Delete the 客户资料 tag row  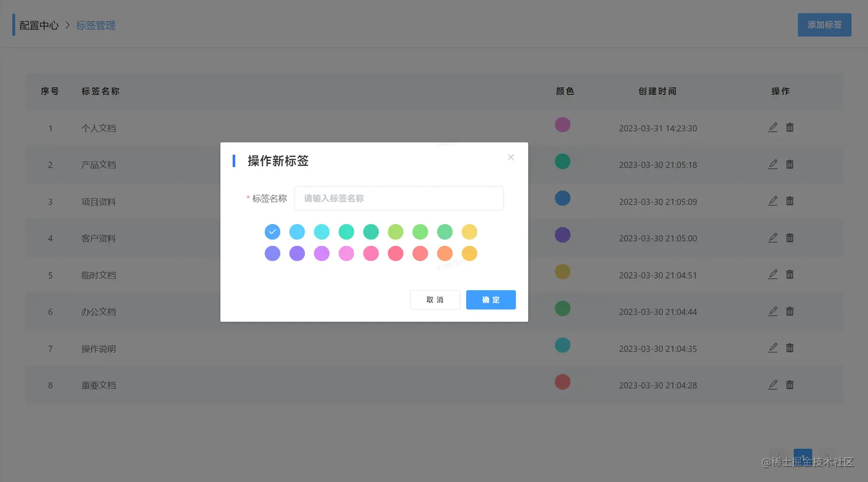click(790, 238)
